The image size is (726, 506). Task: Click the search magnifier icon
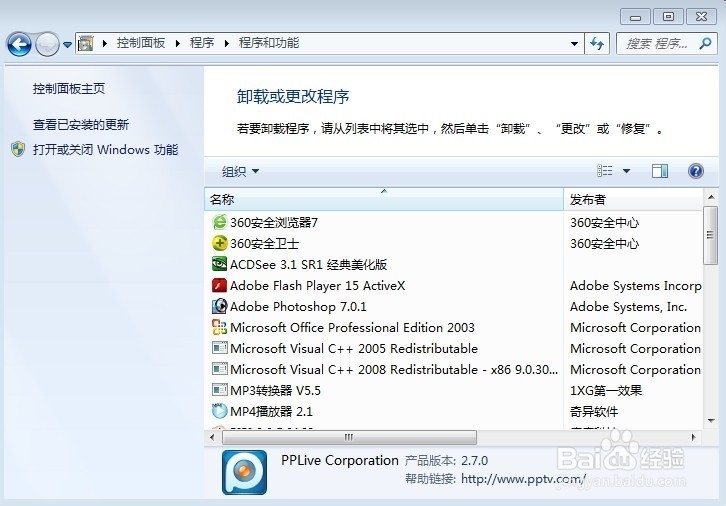pyautogui.click(x=705, y=44)
